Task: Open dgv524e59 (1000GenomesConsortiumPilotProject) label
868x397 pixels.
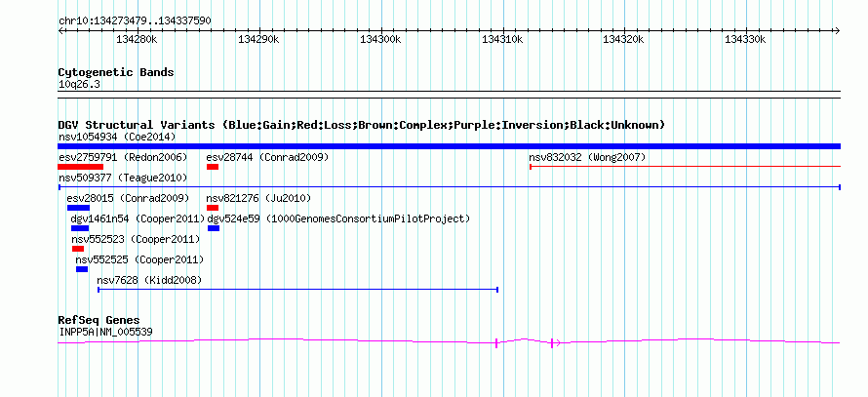Action: [x=338, y=218]
